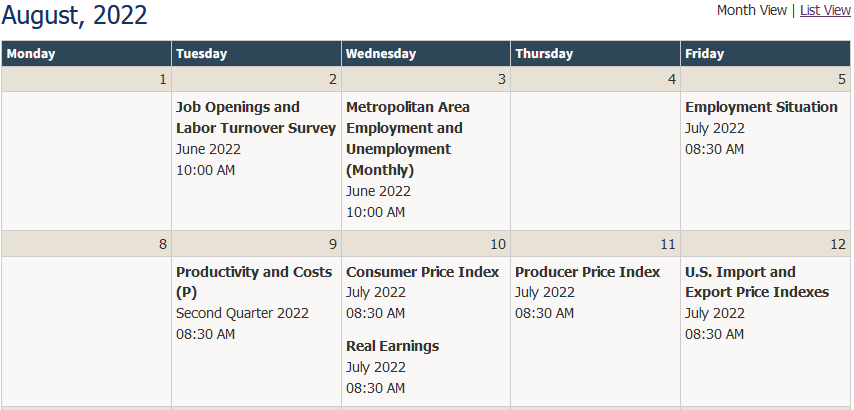Select date number 12 cell

pos(765,244)
